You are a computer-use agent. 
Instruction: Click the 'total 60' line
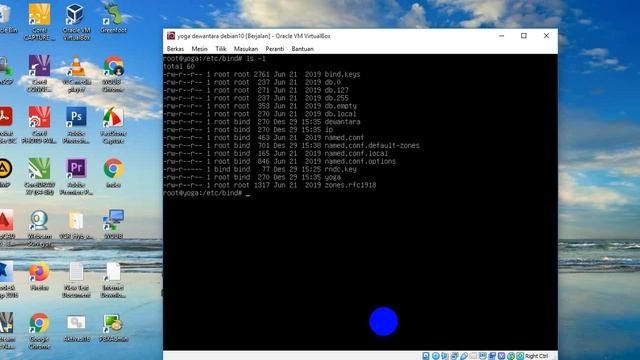(179, 66)
